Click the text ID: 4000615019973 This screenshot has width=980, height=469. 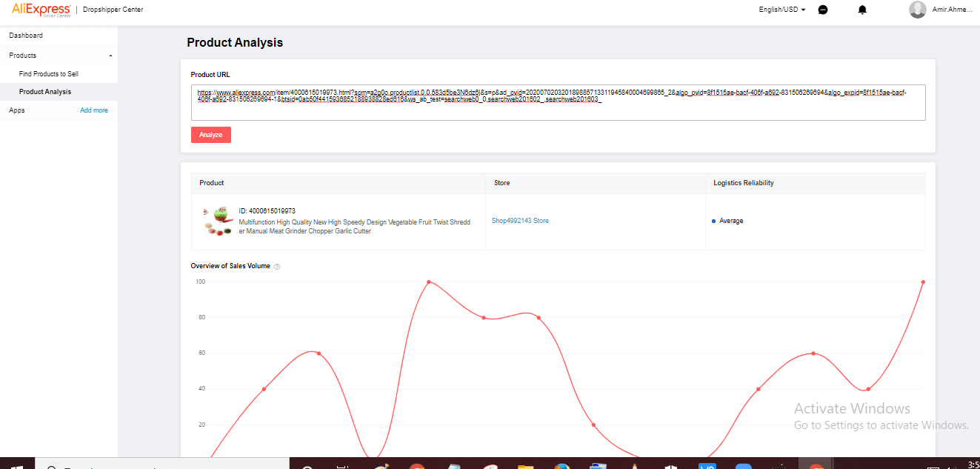coord(267,211)
